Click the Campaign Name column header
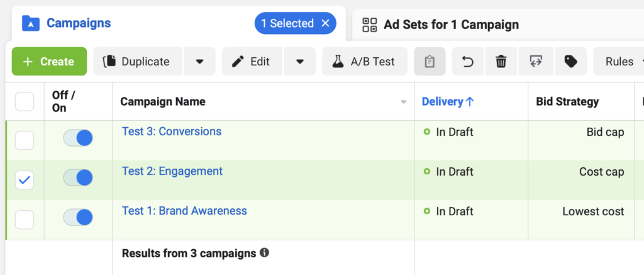This screenshot has height=275, width=644. 163,101
